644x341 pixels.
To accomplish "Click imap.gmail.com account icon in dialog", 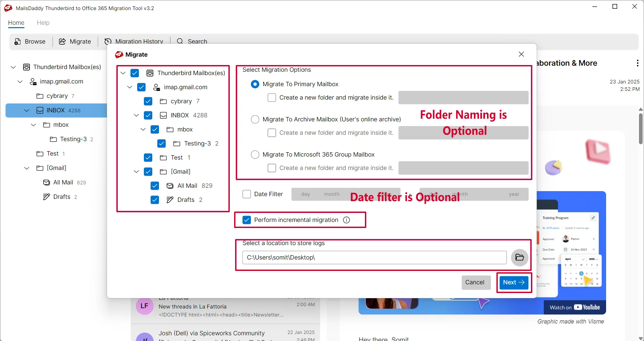I will pos(157,88).
